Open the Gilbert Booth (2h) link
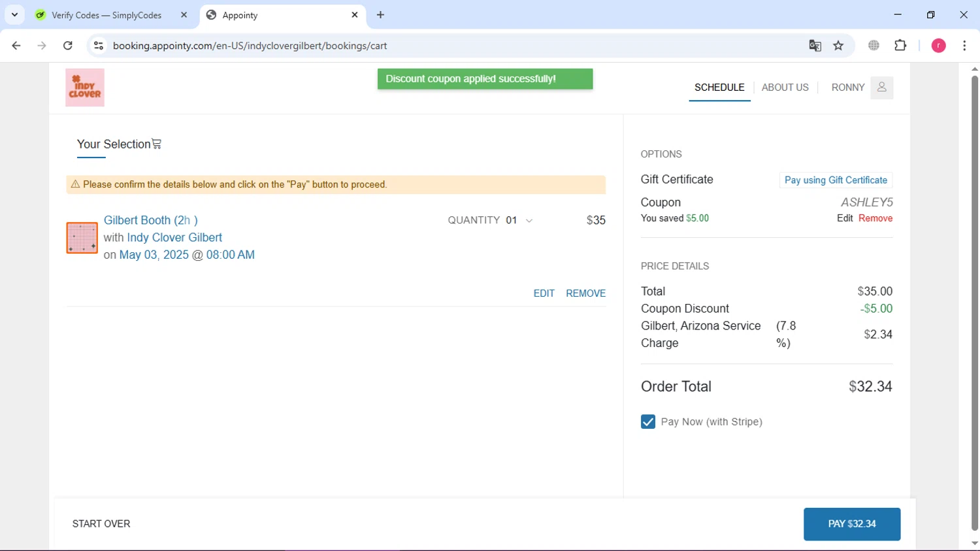980x551 pixels. click(x=151, y=220)
